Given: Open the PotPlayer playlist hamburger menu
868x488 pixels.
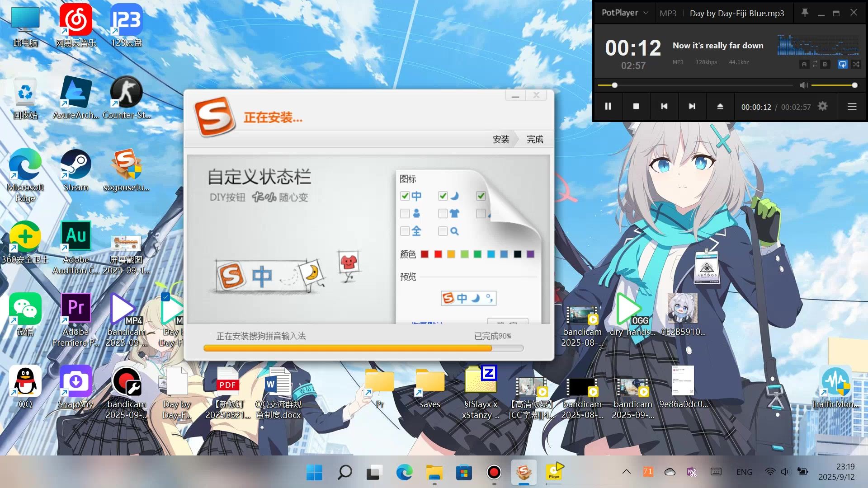Looking at the screenshot, I should point(852,107).
